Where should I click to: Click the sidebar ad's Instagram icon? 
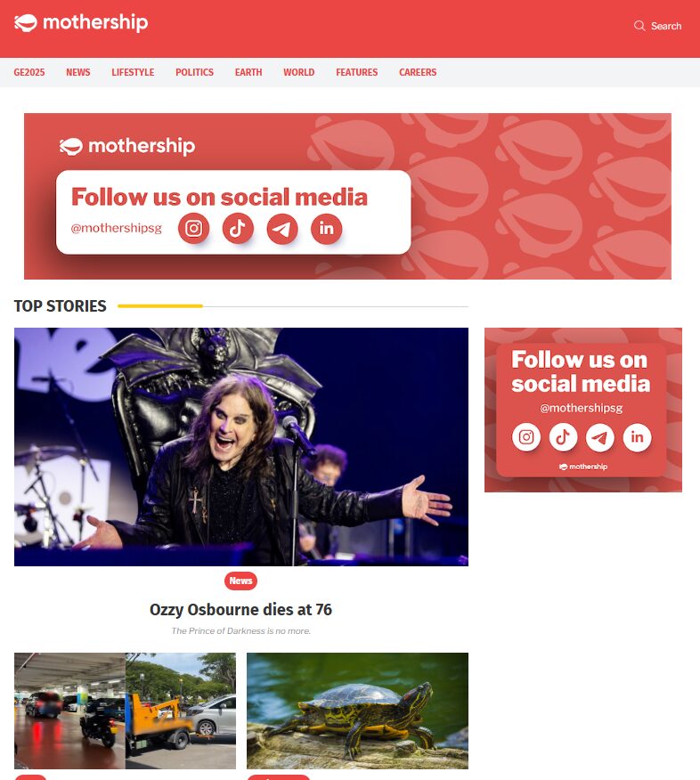[x=525, y=437]
